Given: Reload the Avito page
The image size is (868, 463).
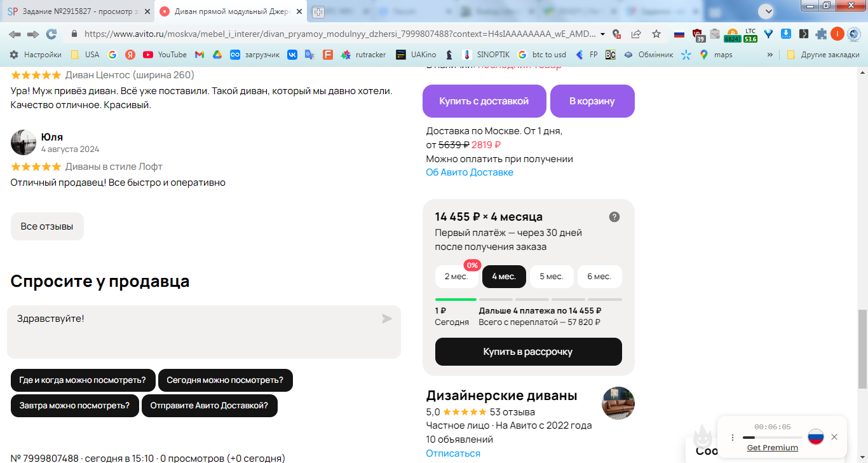Looking at the screenshot, I should point(51,34).
